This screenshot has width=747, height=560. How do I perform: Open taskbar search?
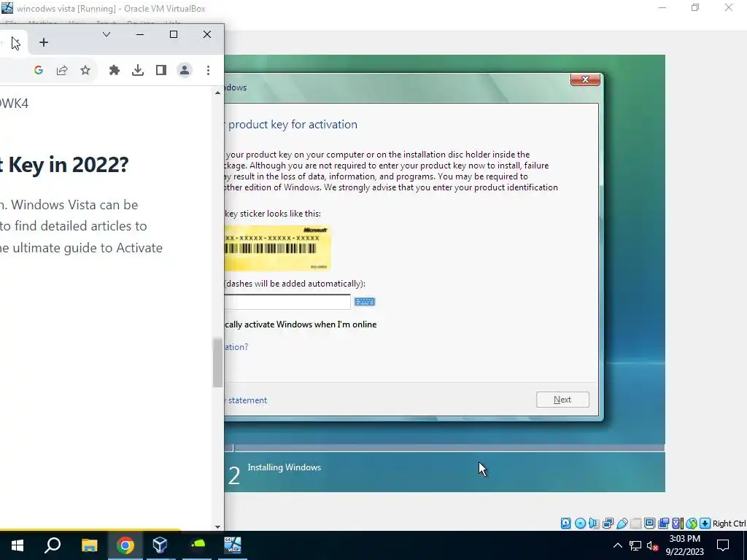click(x=53, y=545)
